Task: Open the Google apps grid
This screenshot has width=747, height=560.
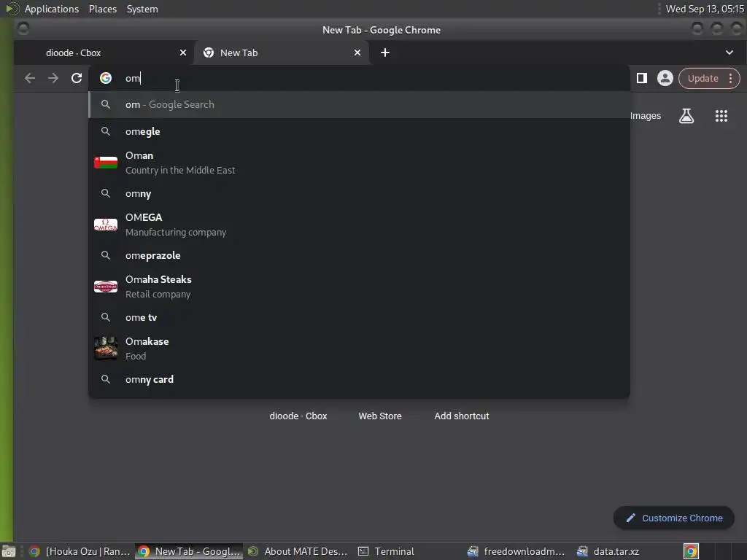Action: coord(721,116)
